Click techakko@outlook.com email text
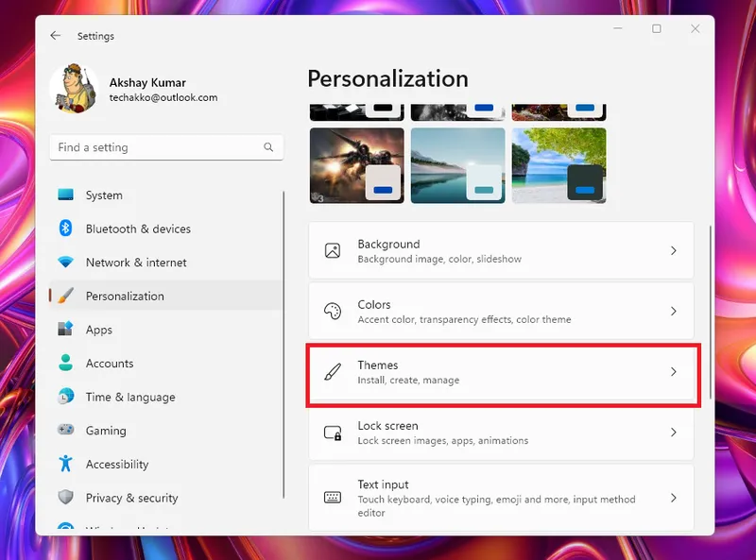The height and width of the screenshot is (560, 756). [x=163, y=97]
